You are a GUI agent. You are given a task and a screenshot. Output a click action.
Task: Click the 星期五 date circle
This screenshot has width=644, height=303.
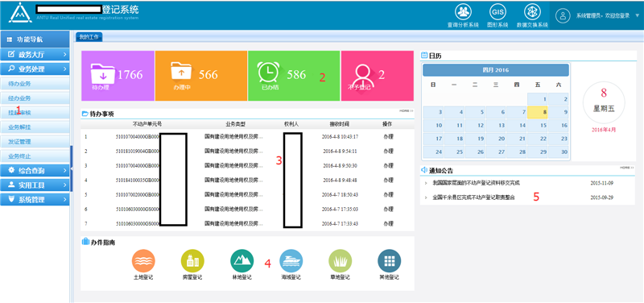603,102
